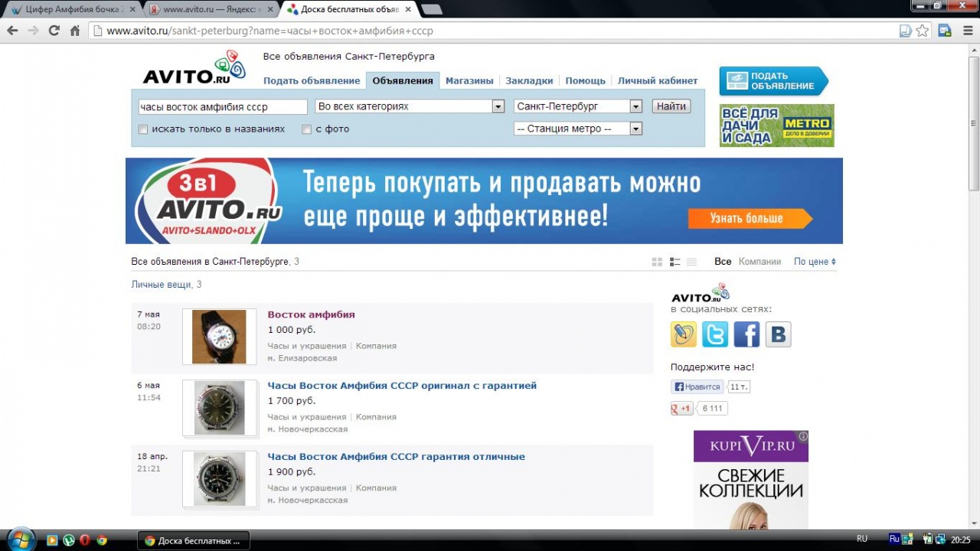Bookmark this page with star icon
980x551 pixels.
coord(923,31)
